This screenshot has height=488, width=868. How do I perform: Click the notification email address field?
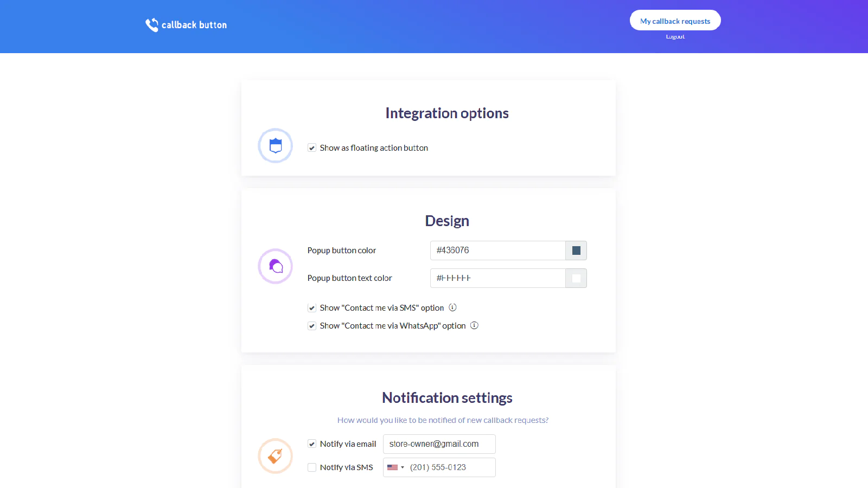pyautogui.click(x=439, y=444)
